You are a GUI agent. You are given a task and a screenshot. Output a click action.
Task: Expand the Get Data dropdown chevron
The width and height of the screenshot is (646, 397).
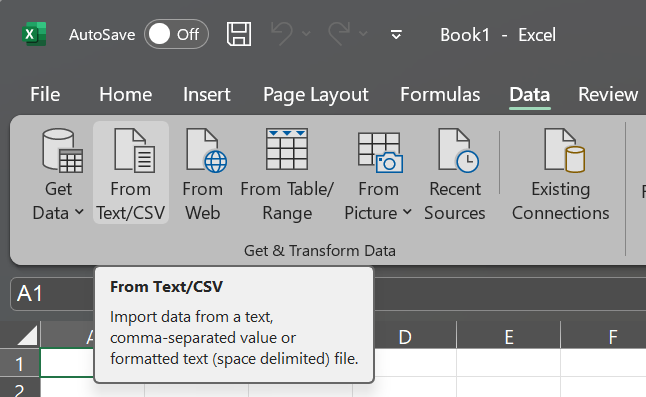(x=80, y=212)
